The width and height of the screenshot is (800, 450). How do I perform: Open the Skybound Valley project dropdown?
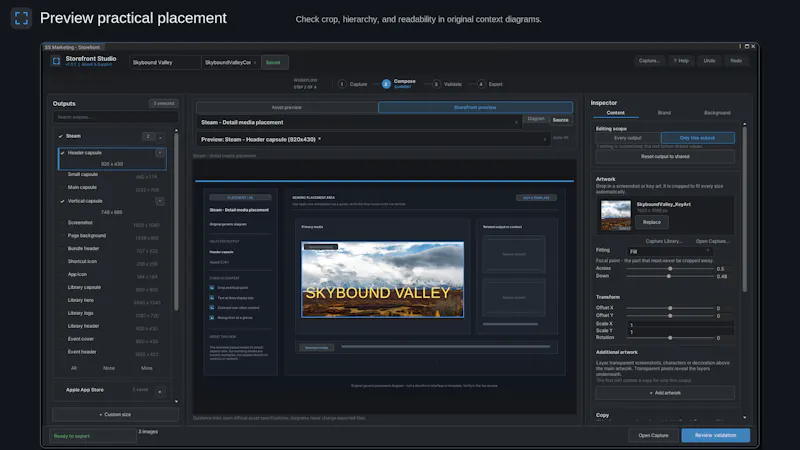165,62
